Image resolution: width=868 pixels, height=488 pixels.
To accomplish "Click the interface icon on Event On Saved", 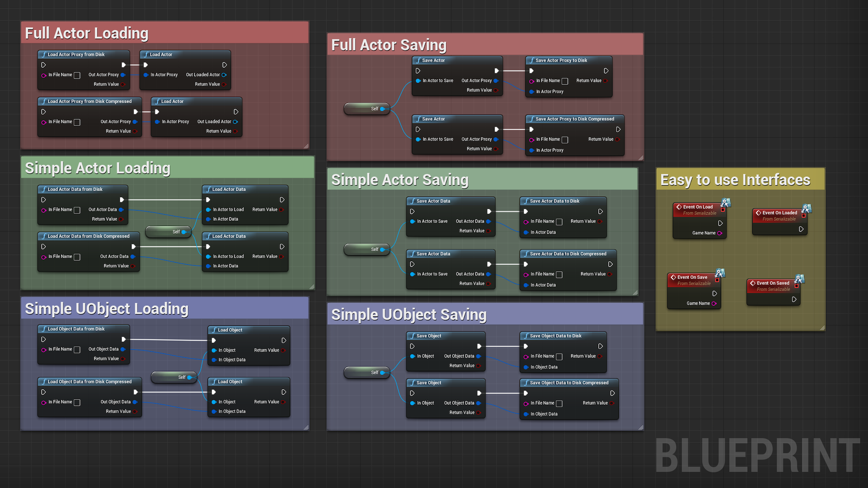I will pos(800,278).
